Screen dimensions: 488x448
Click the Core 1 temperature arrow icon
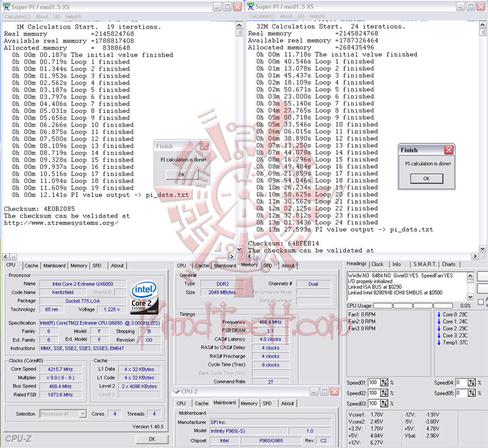pos(439,321)
